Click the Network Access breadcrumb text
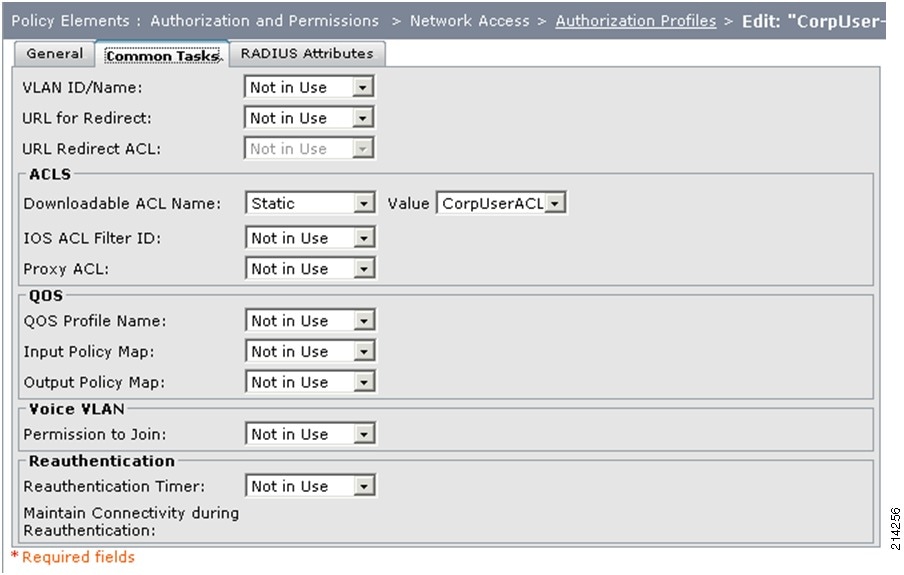The image size is (904, 575). tap(469, 21)
